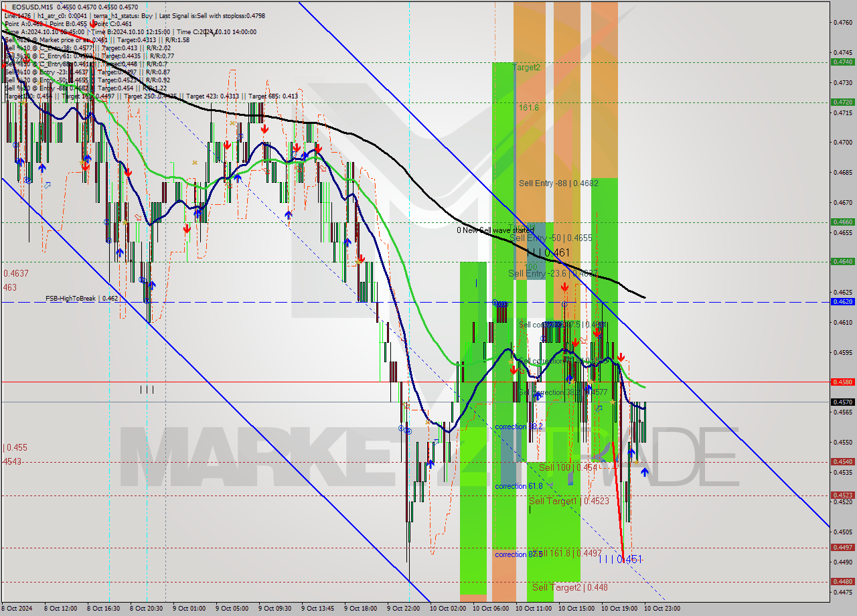
Task: Click the blue 'correction 61.8' label
Action: point(519,486)
